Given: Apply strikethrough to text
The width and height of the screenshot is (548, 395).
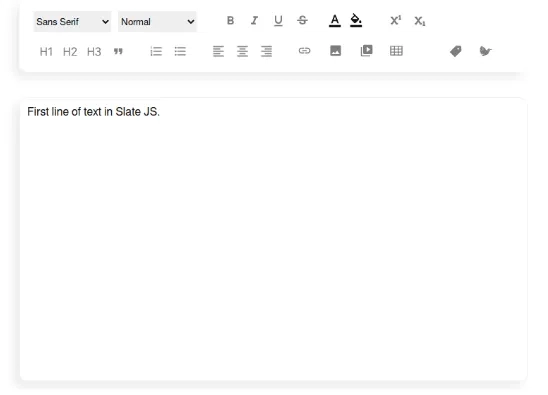Looking at the screenshot, I should click(302, 21).
